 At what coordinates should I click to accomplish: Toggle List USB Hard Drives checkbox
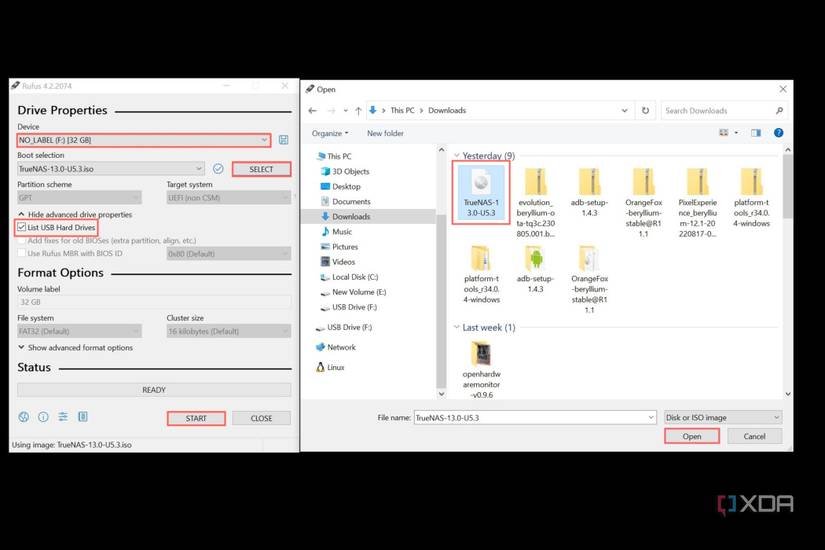pos(22,227)
